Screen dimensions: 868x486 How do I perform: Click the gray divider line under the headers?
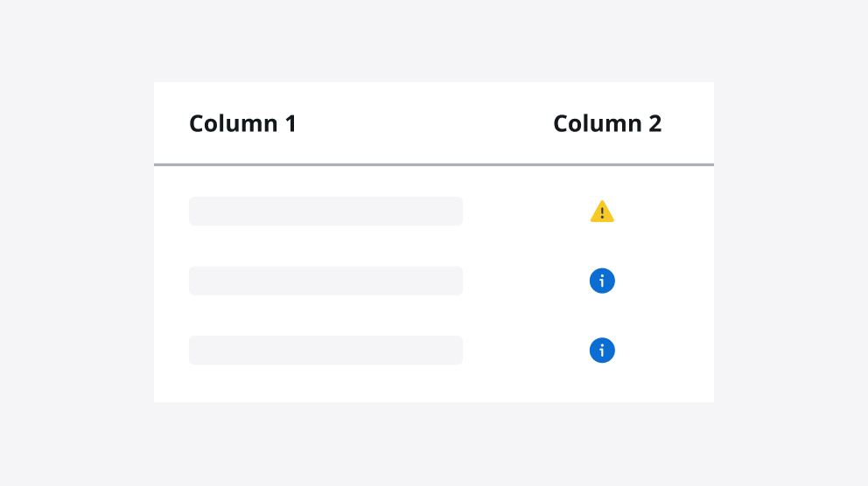point(433,164)
